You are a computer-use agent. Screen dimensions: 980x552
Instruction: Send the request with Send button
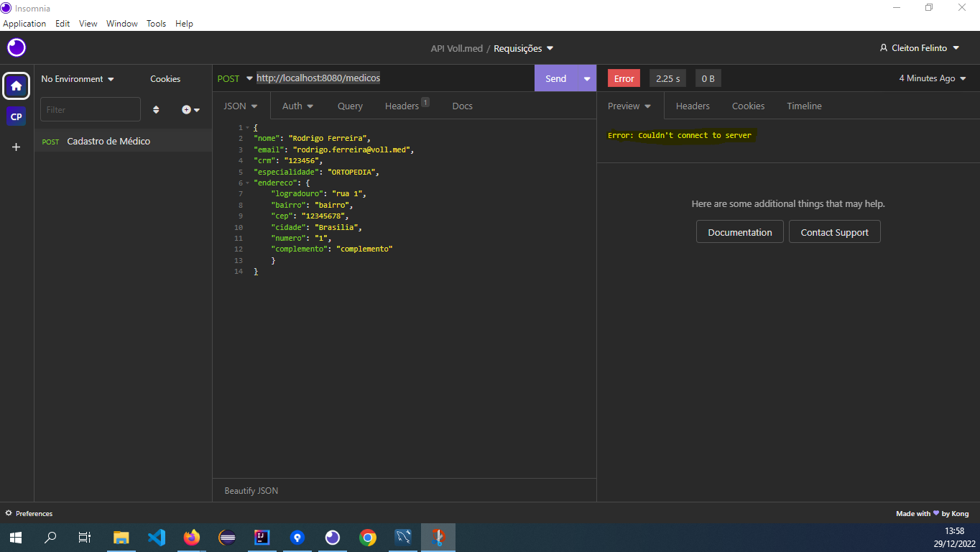(x=556, y=78)
